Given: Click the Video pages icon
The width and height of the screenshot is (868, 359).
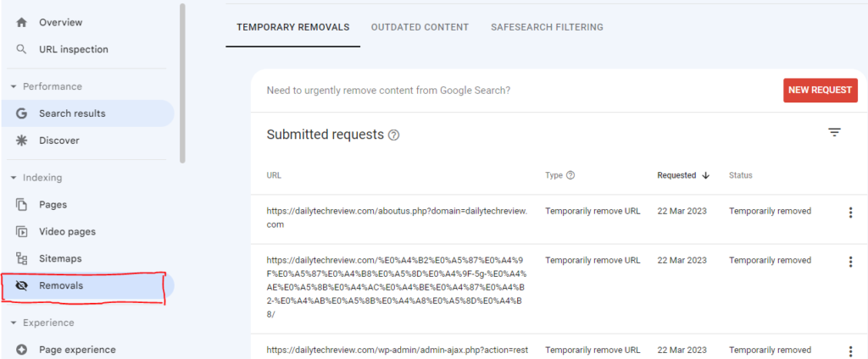Looking at the screenshot, I should (x=22, y=231).
